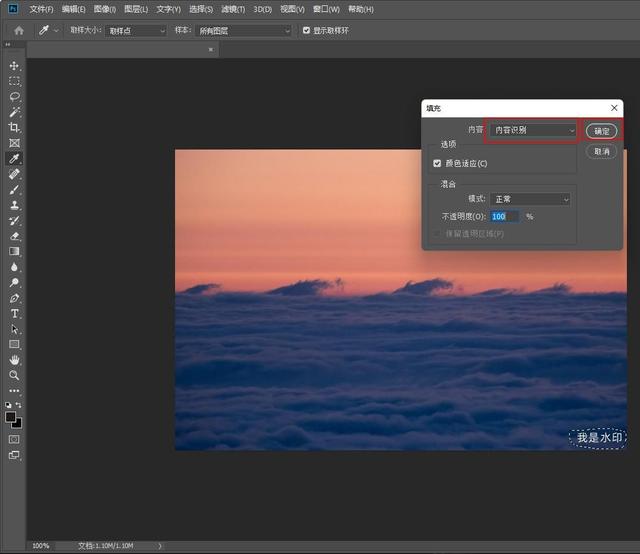
Task: Open the 内容识别 content dropdown
Action: click(x=533, y=130)
